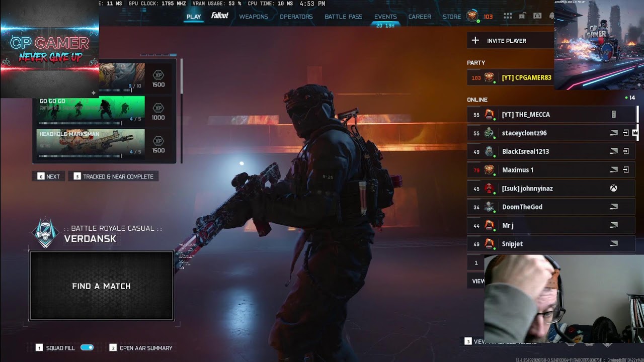Image resolution: width=644 pixels, height=362 pixels.
Task: Toggle the Squad Fill switch
Action: [x=87, y=347]
